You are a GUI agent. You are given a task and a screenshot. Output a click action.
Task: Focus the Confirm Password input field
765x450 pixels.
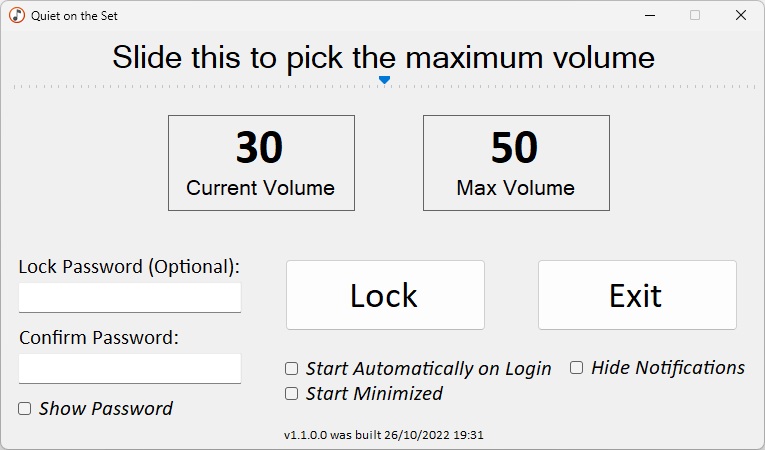click(x=130, y=368)
